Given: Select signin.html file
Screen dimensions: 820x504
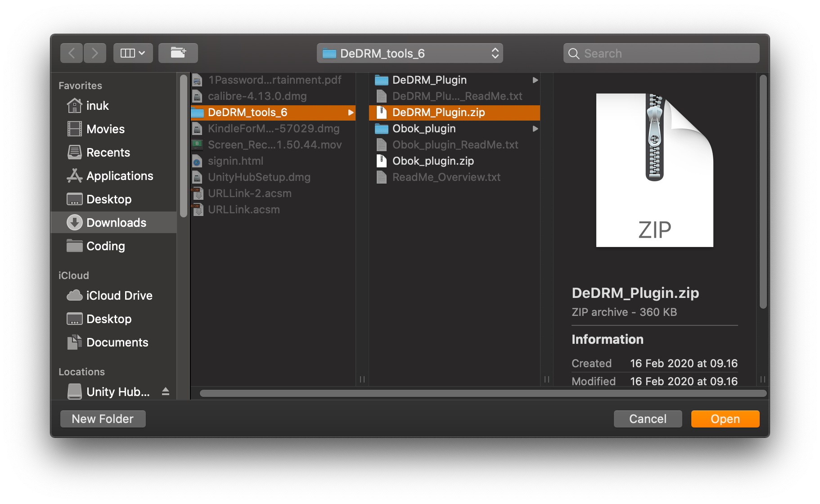Looking at the screenshot, I should pyautogui.click(x=273, y=161).
